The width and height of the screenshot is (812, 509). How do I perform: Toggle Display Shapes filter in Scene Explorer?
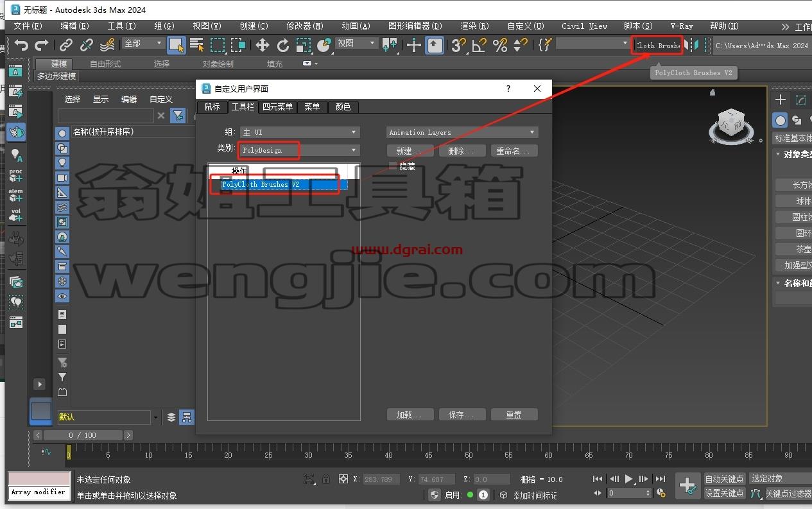(62, 148)
